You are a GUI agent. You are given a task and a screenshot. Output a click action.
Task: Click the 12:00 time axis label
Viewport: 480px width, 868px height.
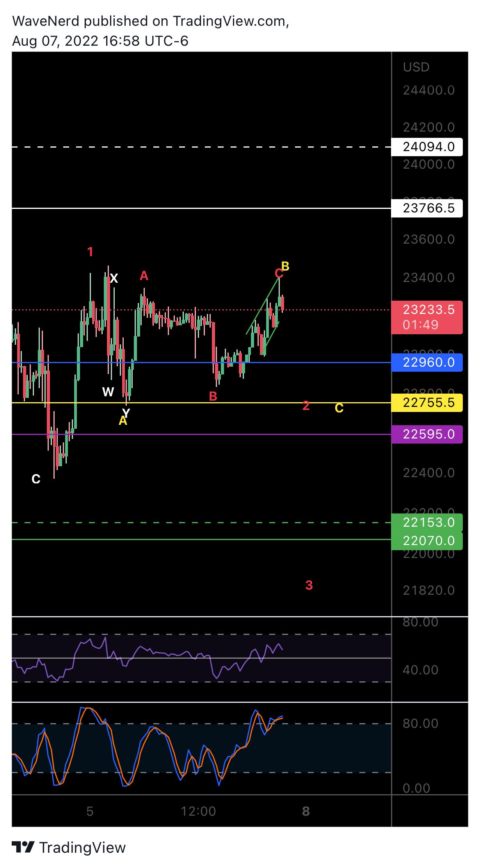[x=198, y=811]
